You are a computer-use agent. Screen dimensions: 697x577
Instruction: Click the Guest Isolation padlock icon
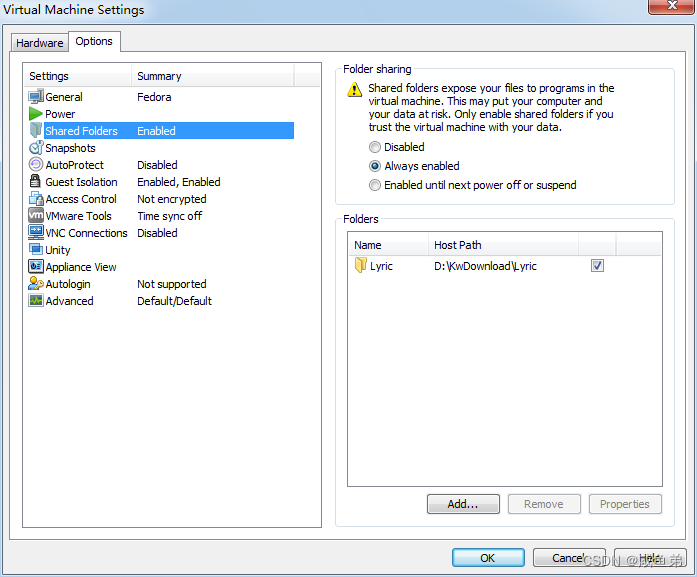35,181
